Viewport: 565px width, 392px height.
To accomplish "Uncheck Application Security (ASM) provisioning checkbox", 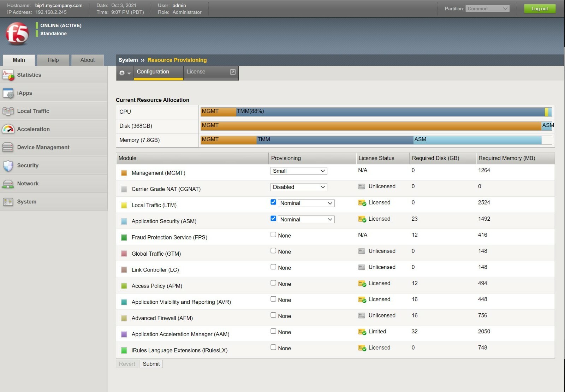I will [x=273, y=218].
